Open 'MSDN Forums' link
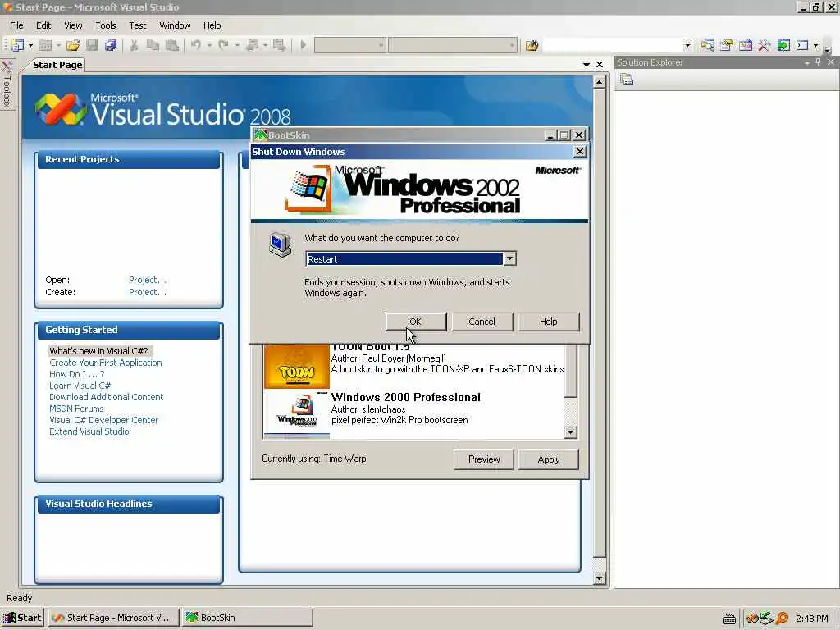 [x=76, y=409]
